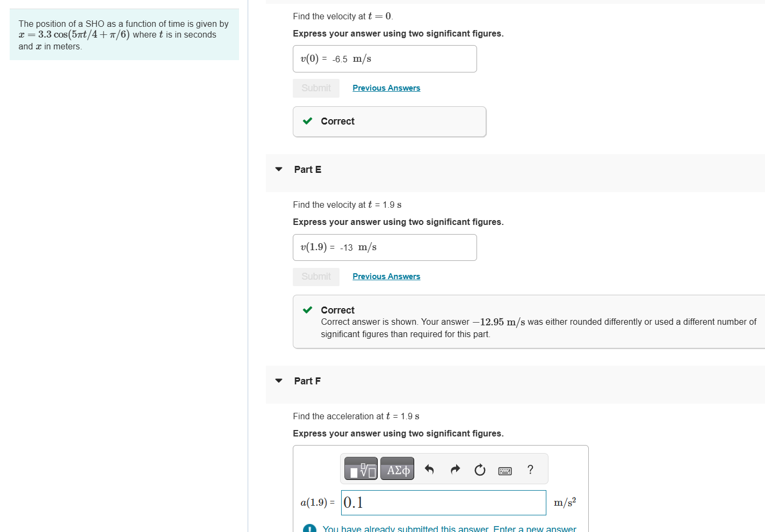
Task: Show keyboard shortcuts
Action: tap(505, 471)
